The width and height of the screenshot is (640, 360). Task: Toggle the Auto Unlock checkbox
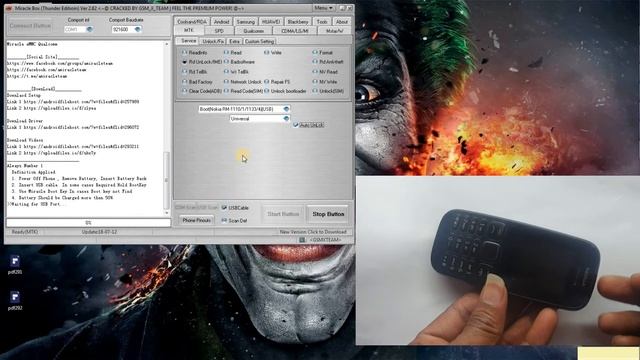pyautogui.click(x=296, y=125)
